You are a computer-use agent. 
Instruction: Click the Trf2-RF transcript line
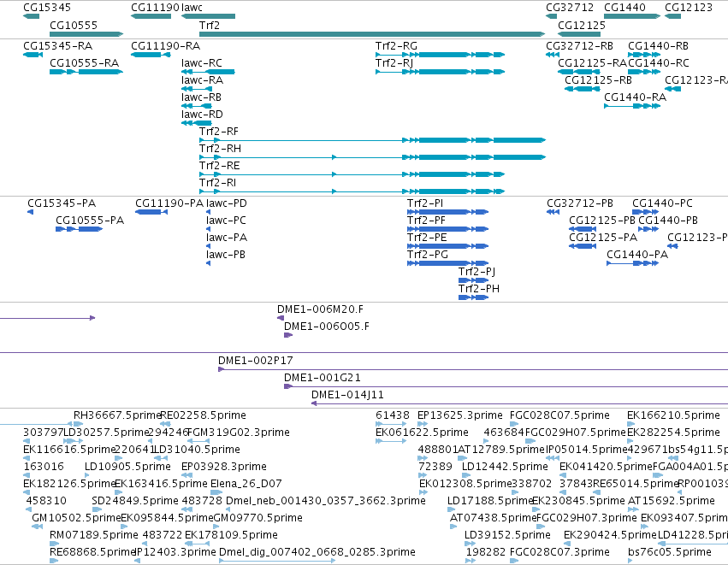pos(372,140)
